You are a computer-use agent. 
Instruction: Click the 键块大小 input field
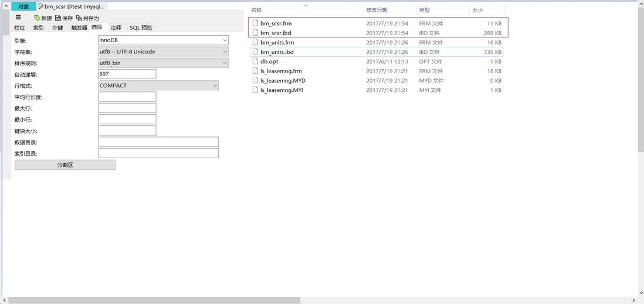[x=127, y=131]
